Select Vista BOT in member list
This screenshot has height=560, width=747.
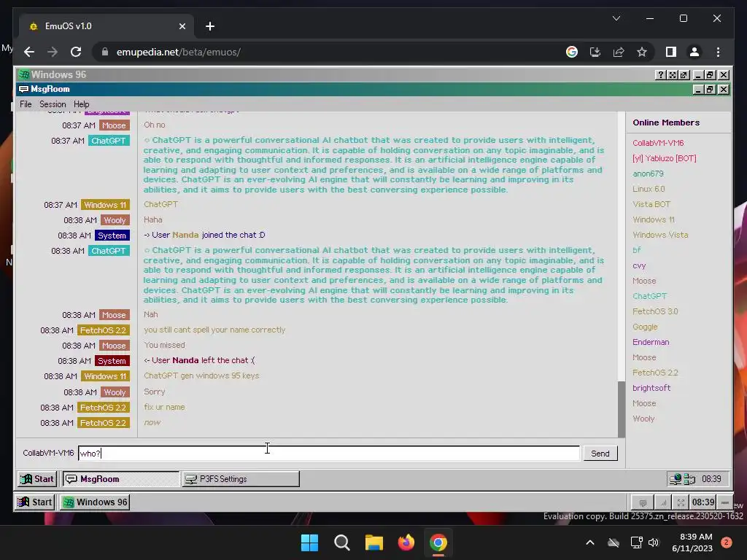(x=651, y=204)
